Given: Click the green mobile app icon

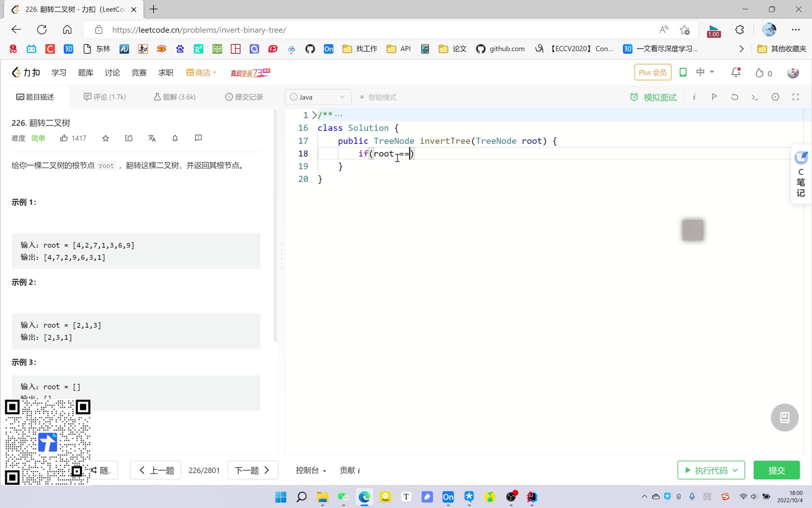Looking at the screenshot, I should tap(683, 72).
